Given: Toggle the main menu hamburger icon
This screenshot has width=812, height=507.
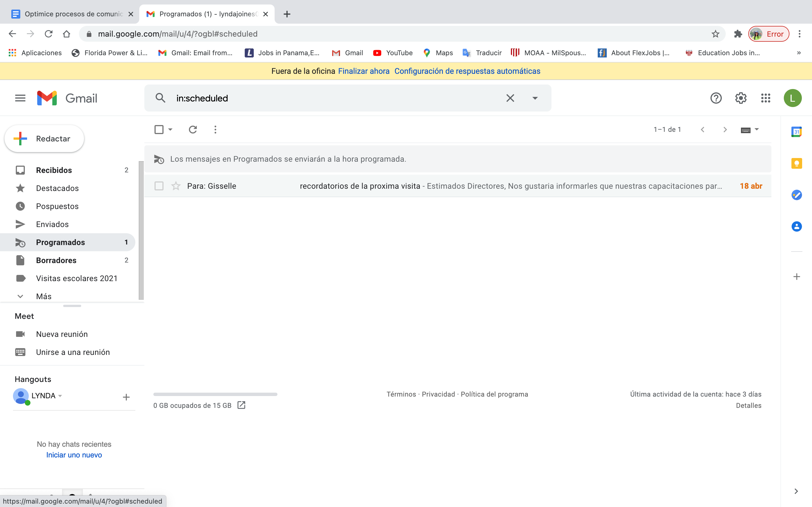Looking at the screenshot, I should [x=20, y=98].
